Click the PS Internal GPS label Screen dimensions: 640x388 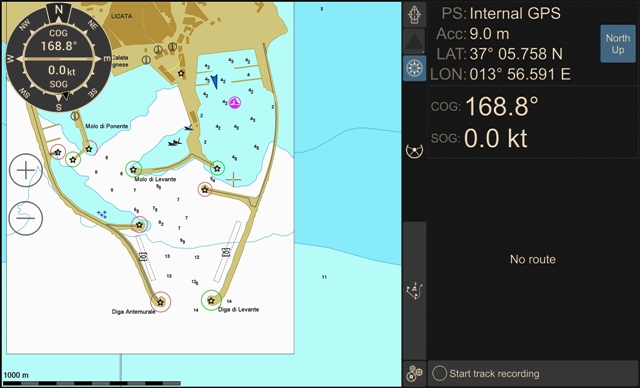click(501, 13)
